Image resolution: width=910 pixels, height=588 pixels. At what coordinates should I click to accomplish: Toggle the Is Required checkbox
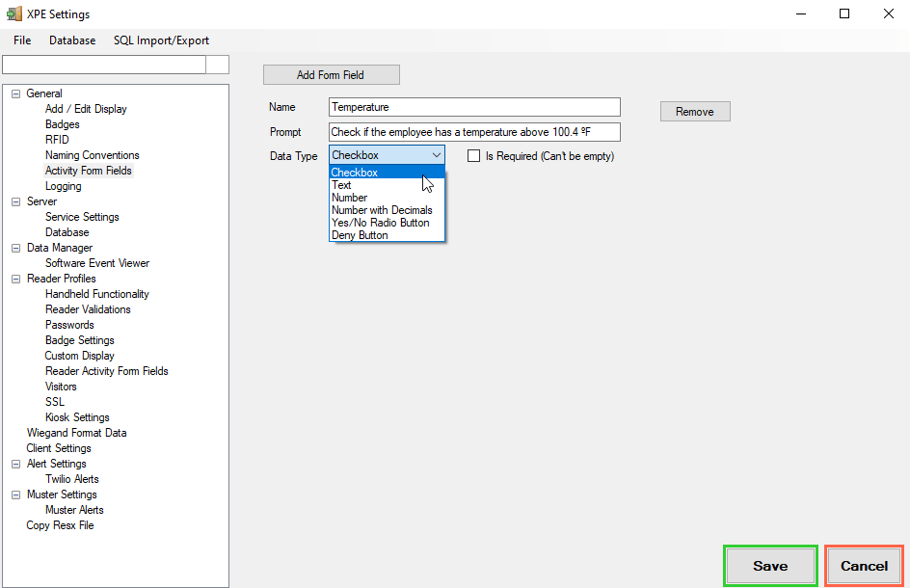pos(474,156)
